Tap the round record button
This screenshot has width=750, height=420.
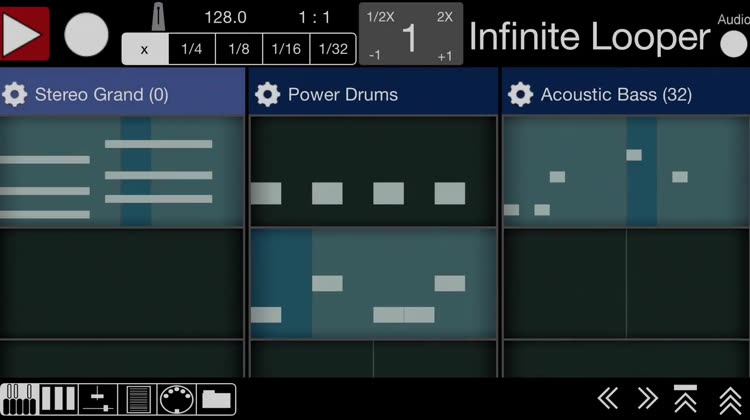86,35
